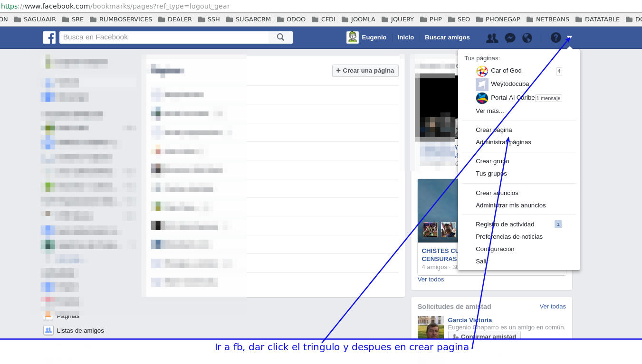The width and height of the screenshot is (642, 364).
Task: Open SRE bookmarks folder
Action: 73,19
